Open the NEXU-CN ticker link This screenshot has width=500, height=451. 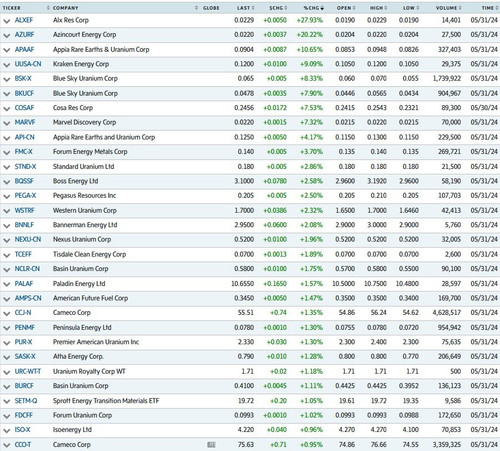[x=28, y=239]
